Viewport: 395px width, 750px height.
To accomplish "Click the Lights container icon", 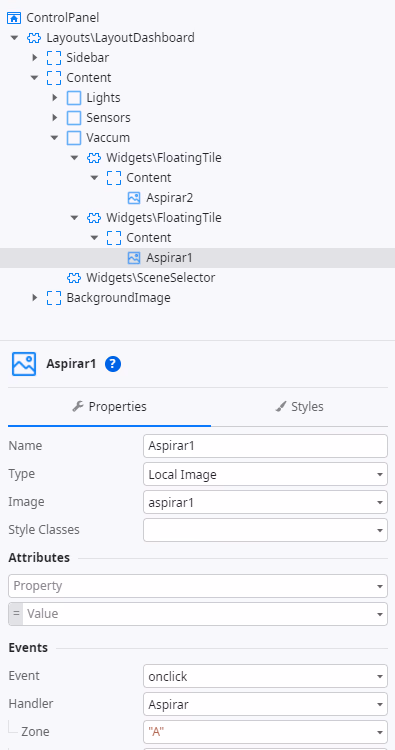I will pos(74,98).
